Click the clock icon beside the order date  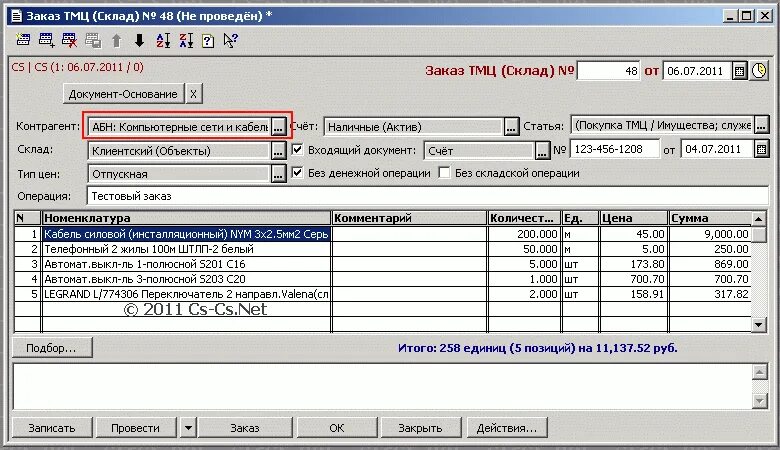(x=759, y=71)
